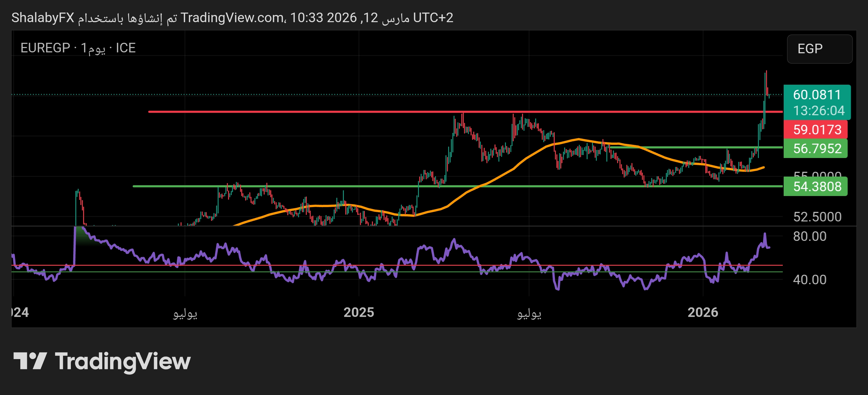Screen dimensions: 868x395
Task: Click the second يوليو label before 2026
Action: click(x=529, y=313)
